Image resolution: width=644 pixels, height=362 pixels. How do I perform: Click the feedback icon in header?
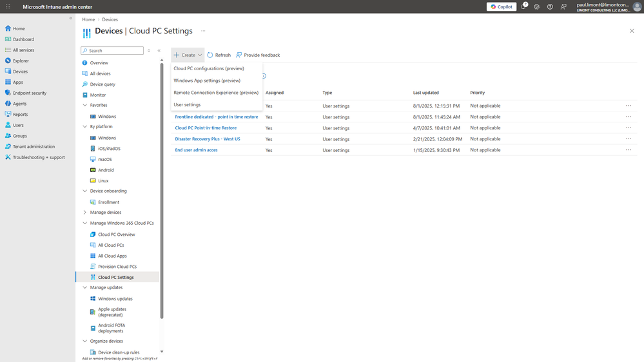click(563, 6)
